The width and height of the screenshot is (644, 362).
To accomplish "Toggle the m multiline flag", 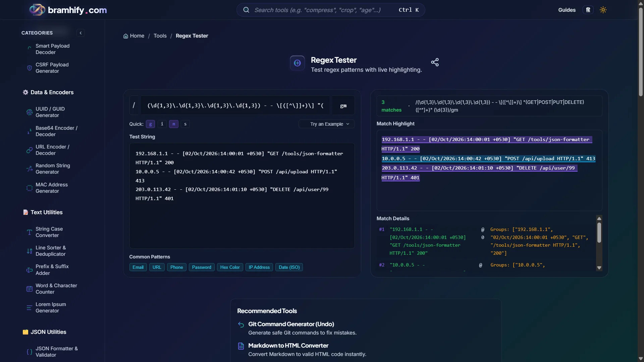I will pyautogui.click(x=174, y=124).
